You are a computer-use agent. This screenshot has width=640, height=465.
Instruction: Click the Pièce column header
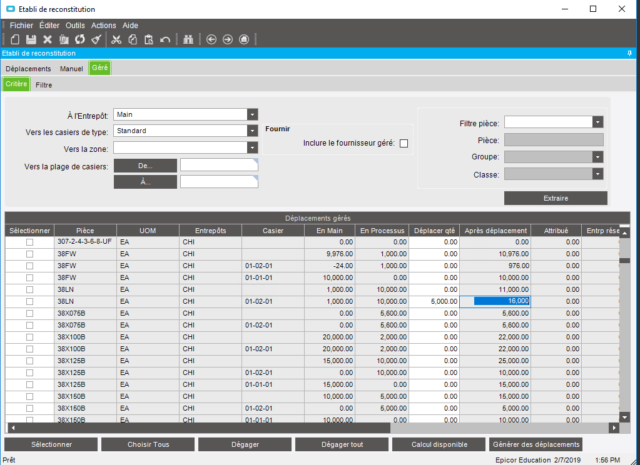tap(85, 231)
